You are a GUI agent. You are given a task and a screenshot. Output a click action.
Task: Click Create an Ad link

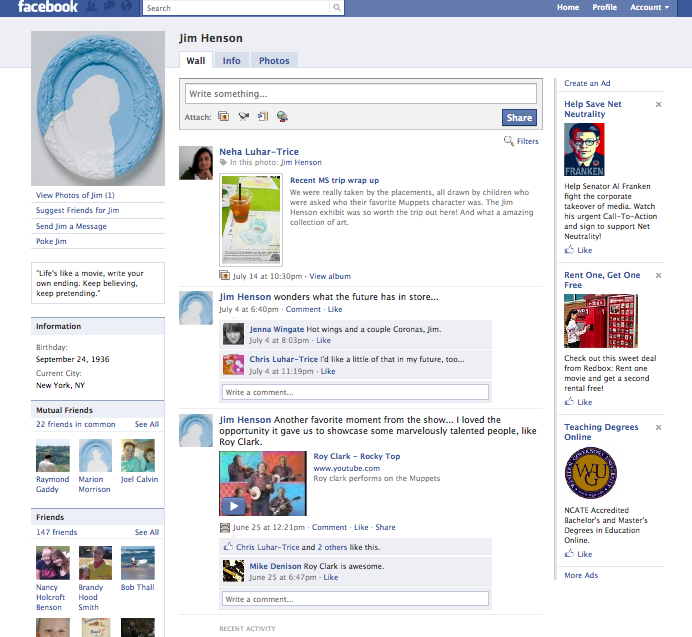(x=587, y=83)
